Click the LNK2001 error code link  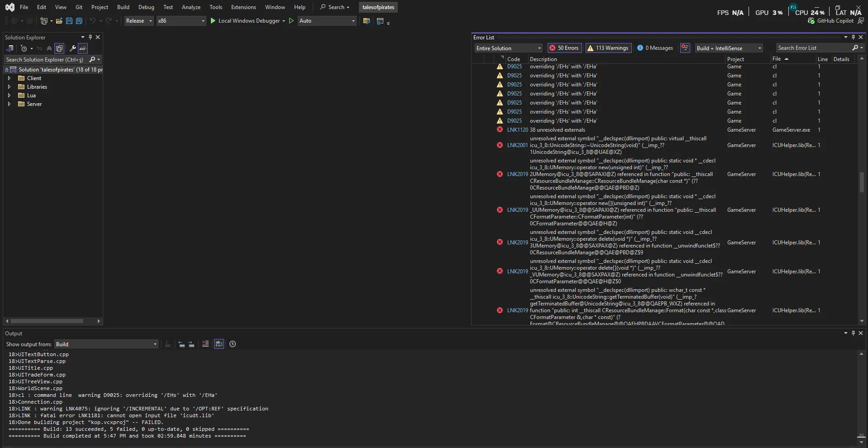click(517, 145)
